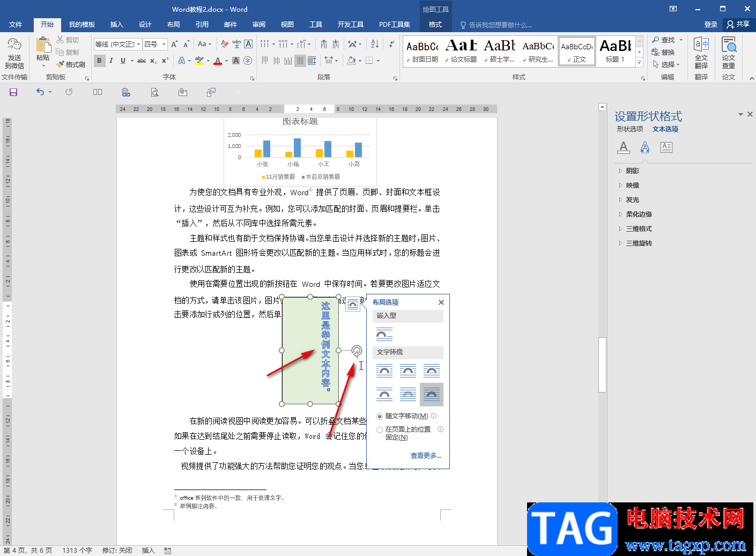The width and height of the screenshot is (756, 556).
Task: Click the paragraph shading paint bucket
Action: click(351, 61)
